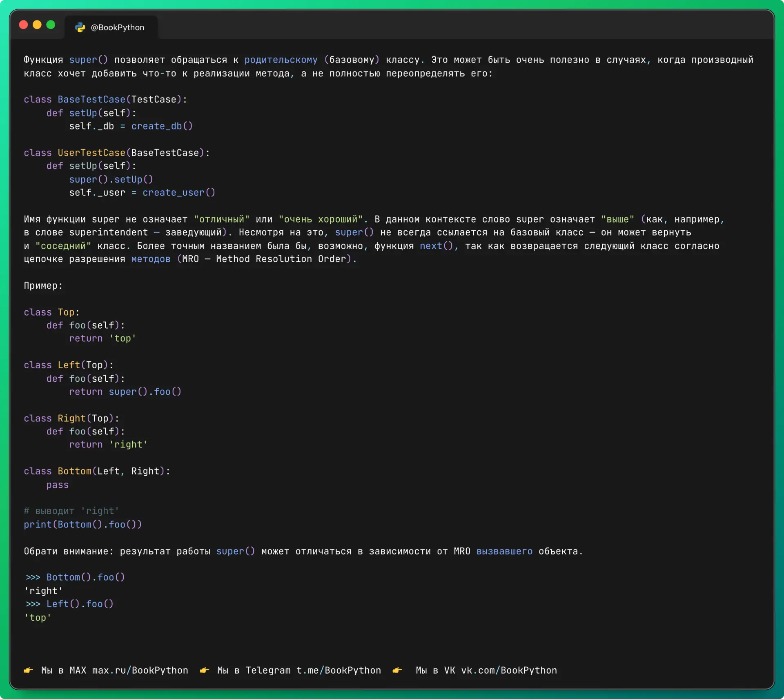784x699 pixels.
Task: Click the pointing hand emoji before MAX
Action: 29,670
